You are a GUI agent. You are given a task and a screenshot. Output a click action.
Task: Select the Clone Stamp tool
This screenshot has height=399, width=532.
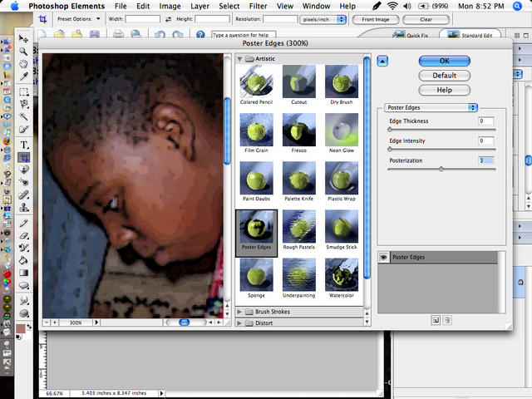point(23,207)
